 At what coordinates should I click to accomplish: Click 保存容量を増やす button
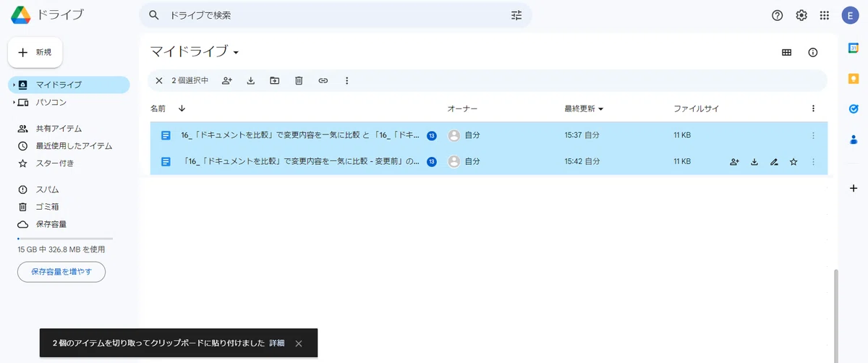[61, 272]
